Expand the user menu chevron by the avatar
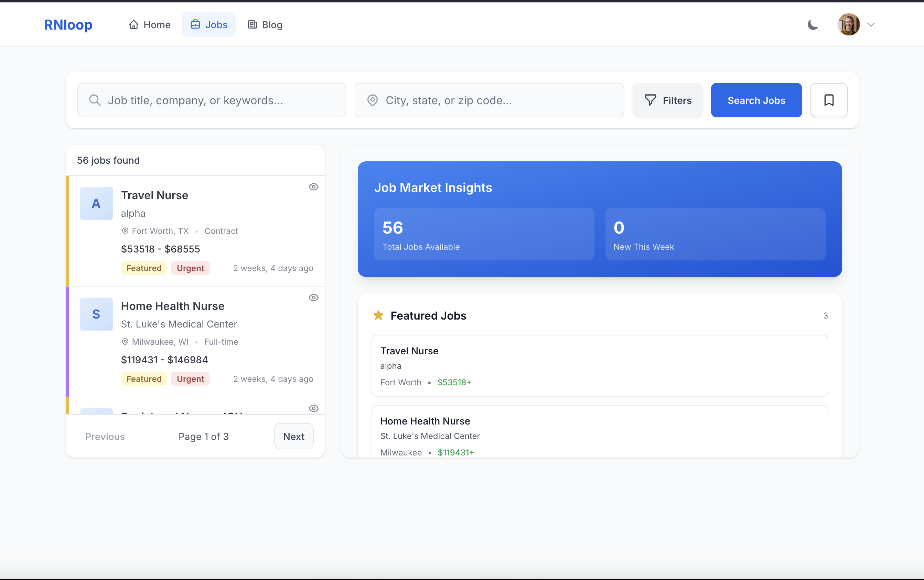 871,24
